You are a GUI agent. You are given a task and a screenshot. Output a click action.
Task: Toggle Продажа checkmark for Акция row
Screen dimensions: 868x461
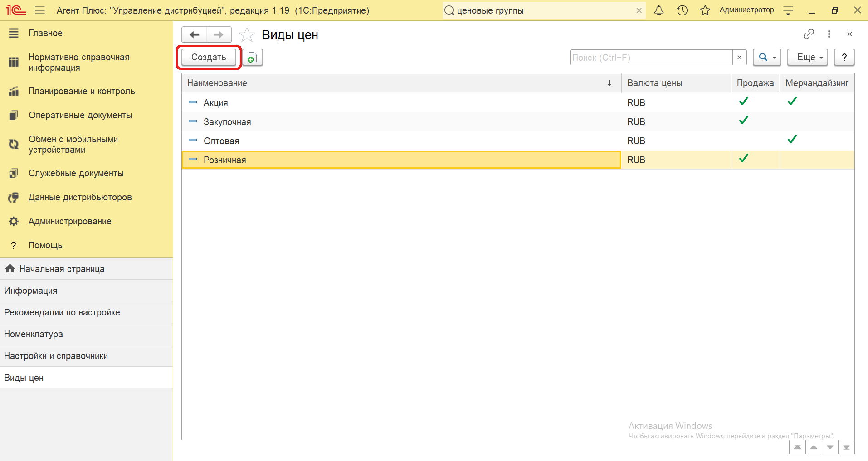coord(744,102)
